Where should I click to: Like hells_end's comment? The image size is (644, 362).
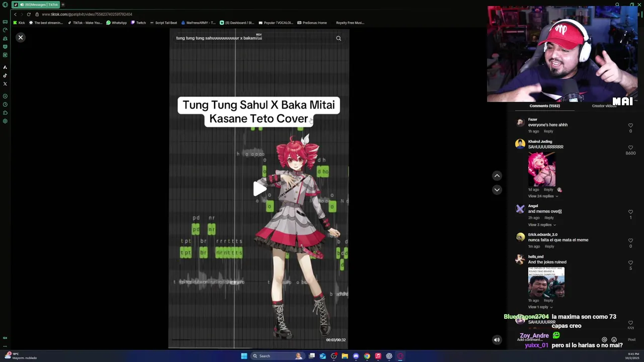tap(630, 262)
